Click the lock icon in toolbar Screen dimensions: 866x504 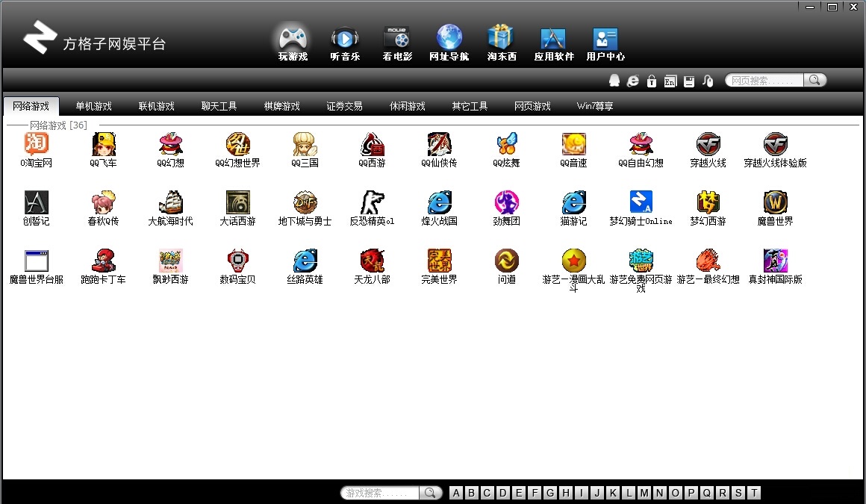click(652, 81)
